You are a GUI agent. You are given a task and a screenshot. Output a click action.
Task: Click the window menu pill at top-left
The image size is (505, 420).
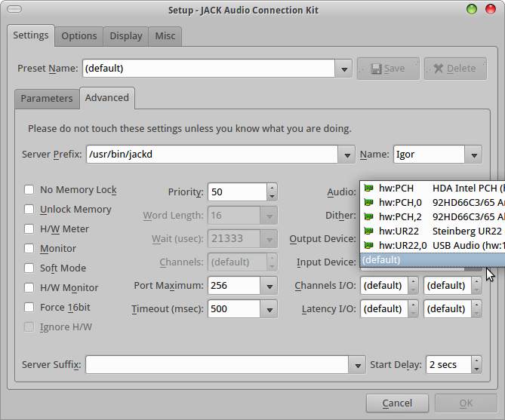click(x=14, y=9)
